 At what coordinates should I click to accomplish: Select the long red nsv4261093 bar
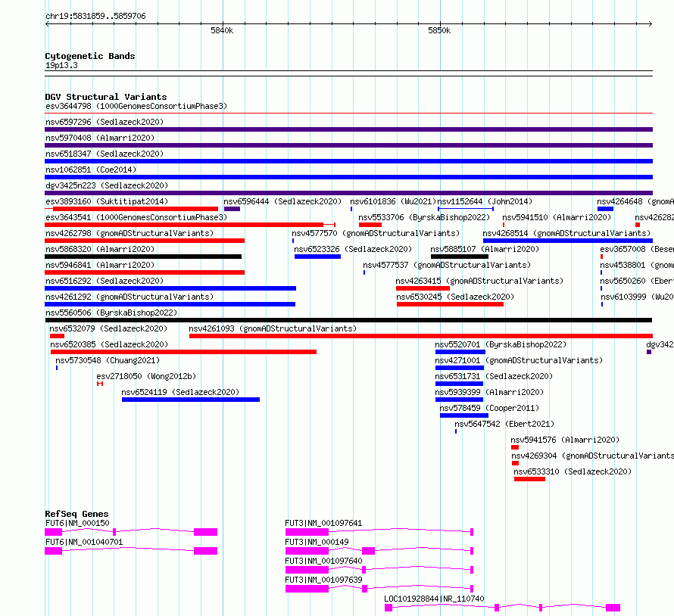(421, 336)
